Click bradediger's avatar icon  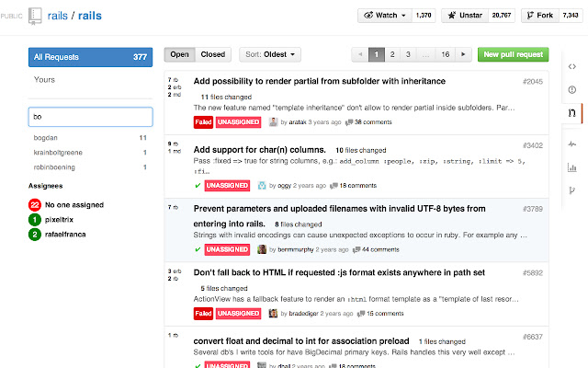(x=273, y=313)
